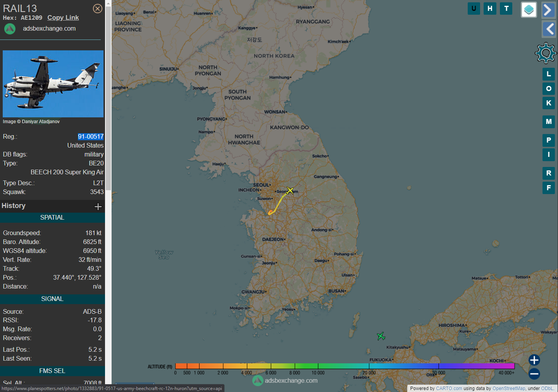This screenshot has width=558, height=392.
Task: Toggle the H button on map toolbar
Action: pos(490,9)
